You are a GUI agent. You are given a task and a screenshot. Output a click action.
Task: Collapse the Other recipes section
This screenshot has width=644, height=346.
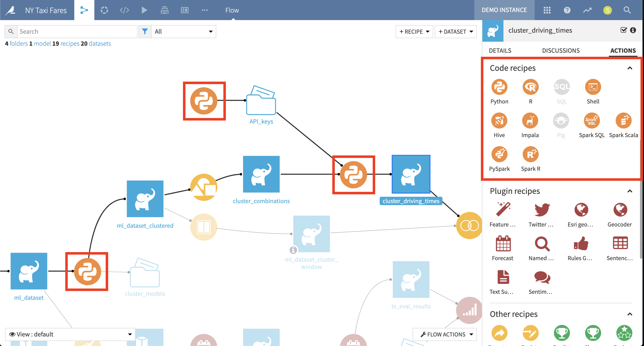[x=630, y=314]
